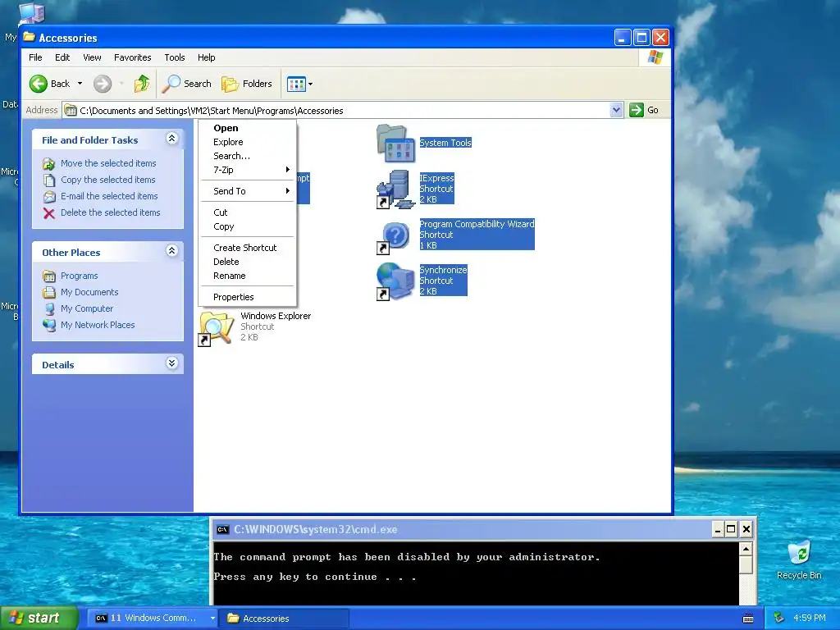840x630 pixels.
Task: Expand the 7-Zip submenu
Action: (x=247, y=170)
